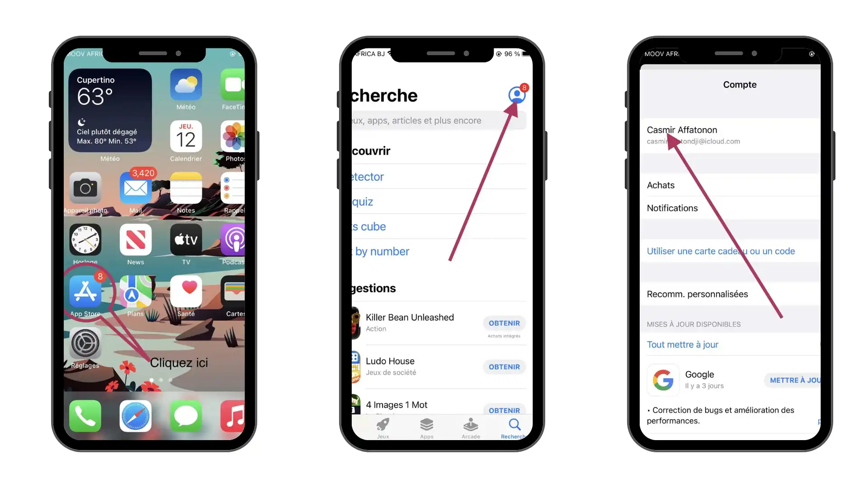Tap Utiliser une carte cadeau ou un code
Screen dimensions: 868x488
coord(721,250)
